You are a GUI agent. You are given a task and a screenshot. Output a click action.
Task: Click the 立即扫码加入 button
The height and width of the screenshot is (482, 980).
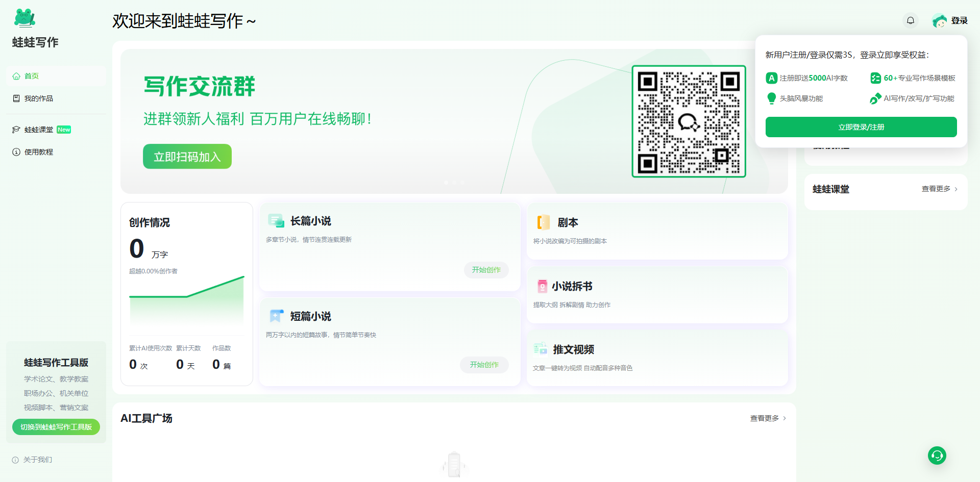pyautogui.click(x=187, y=156)
